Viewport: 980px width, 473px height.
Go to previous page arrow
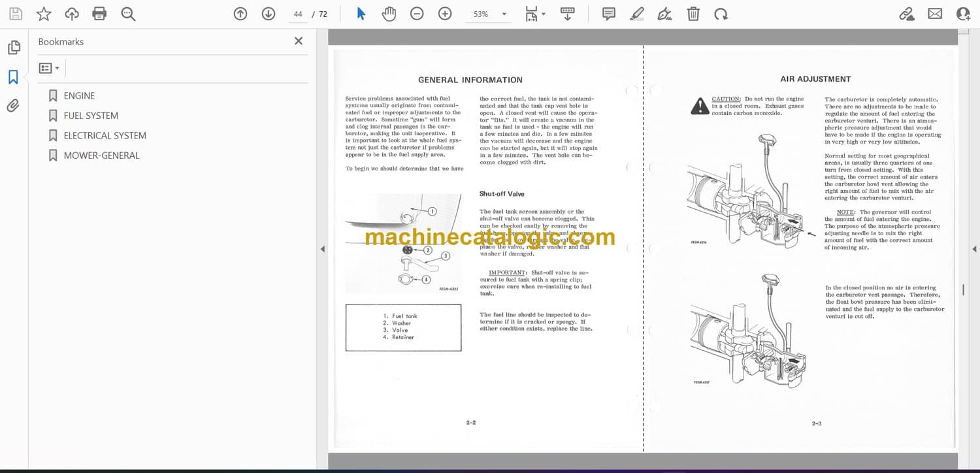[x=240, y=14]
